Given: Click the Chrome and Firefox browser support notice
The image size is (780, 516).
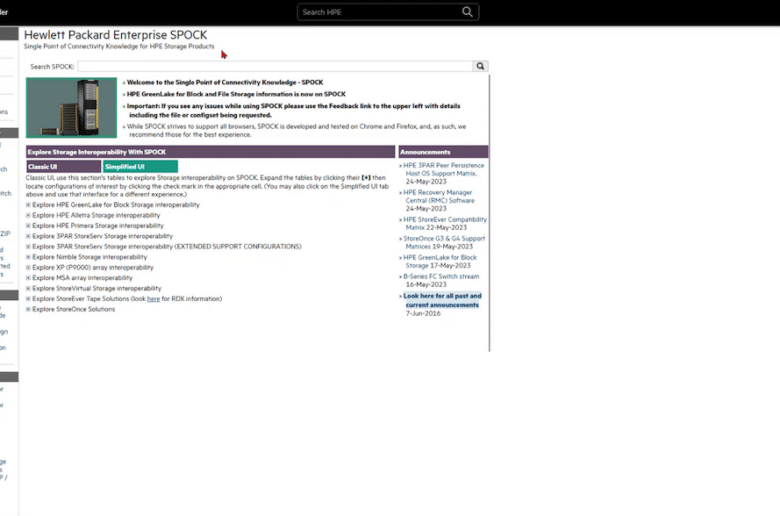Looking at the screenshot, I should [x=296, y=130].
